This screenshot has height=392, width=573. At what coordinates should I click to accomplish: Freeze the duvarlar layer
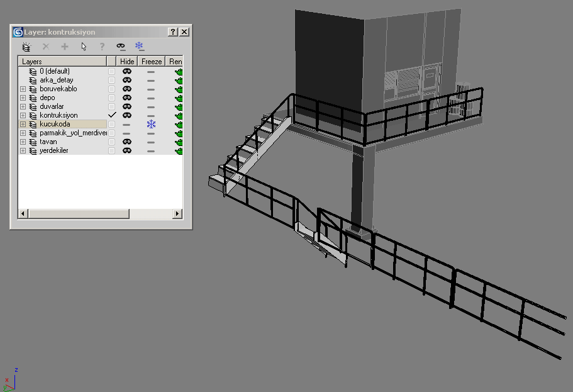[x=151, y=107]
